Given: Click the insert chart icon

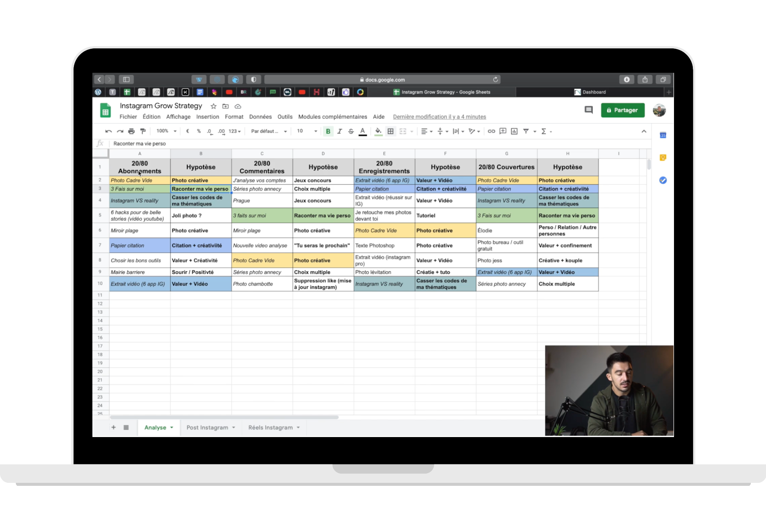Looking at the screenshot, I should tap(514, 131).
